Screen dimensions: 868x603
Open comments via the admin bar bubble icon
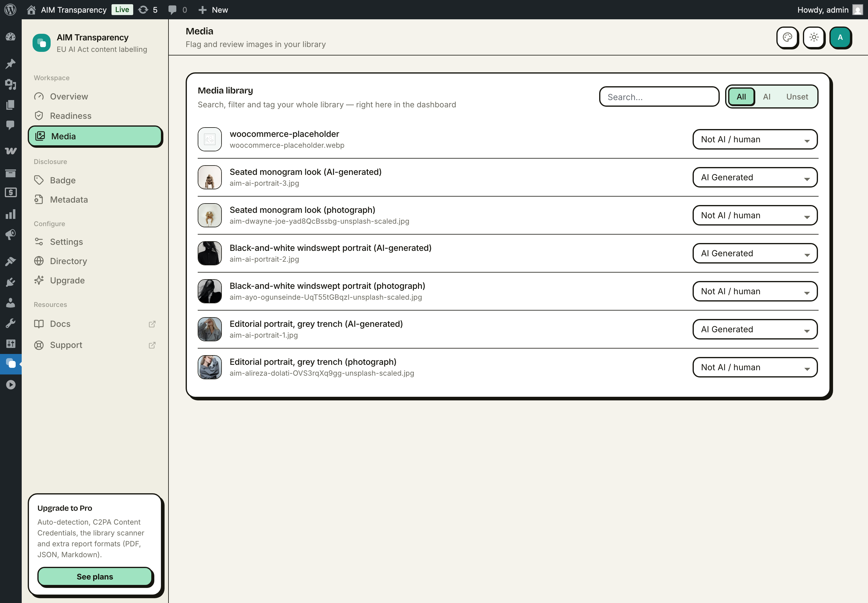point(172,10)
